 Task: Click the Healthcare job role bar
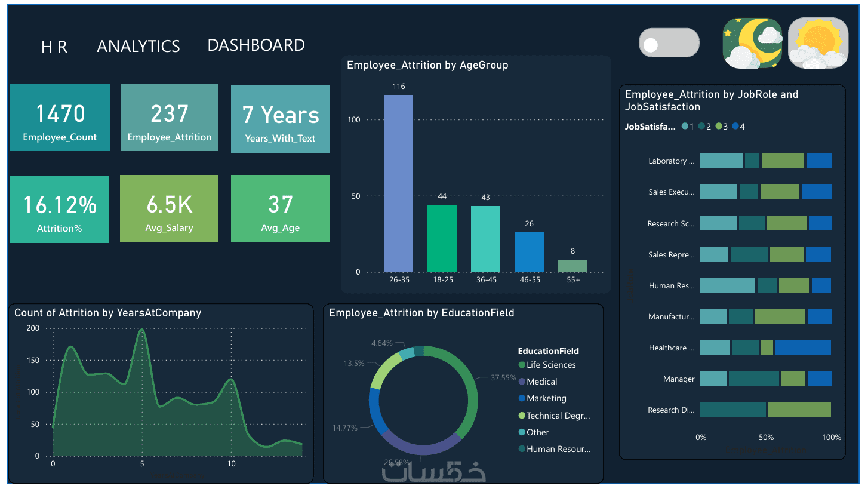(765, 348)
